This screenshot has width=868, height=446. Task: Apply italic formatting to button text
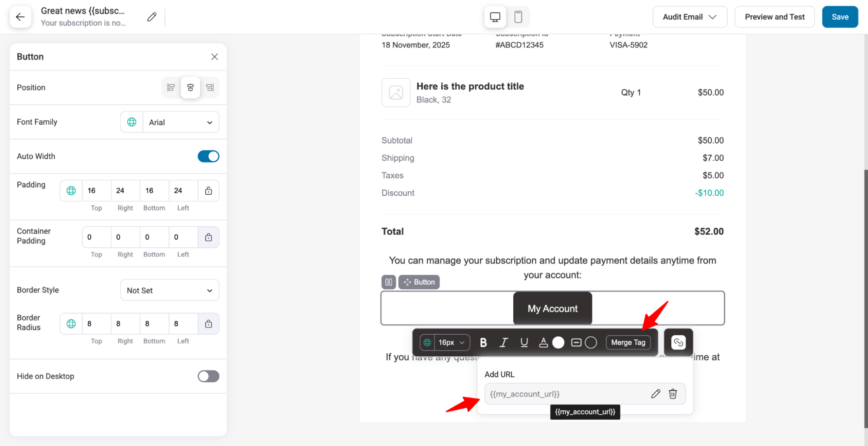503,343
